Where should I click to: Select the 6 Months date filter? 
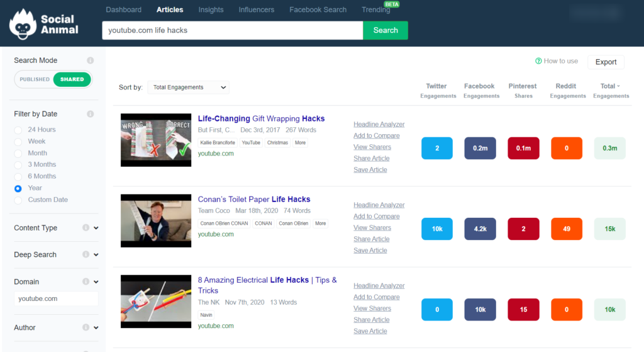tap(18, 177)
